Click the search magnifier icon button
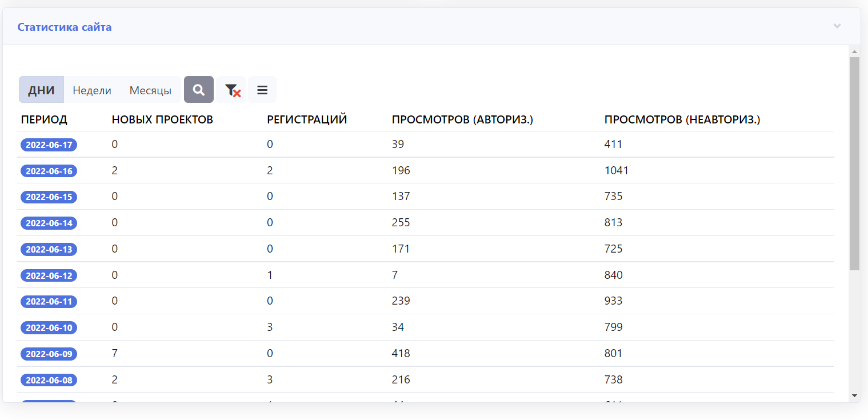Image resolution: width=868 pixels, height=420 pixels. (198, 90)
